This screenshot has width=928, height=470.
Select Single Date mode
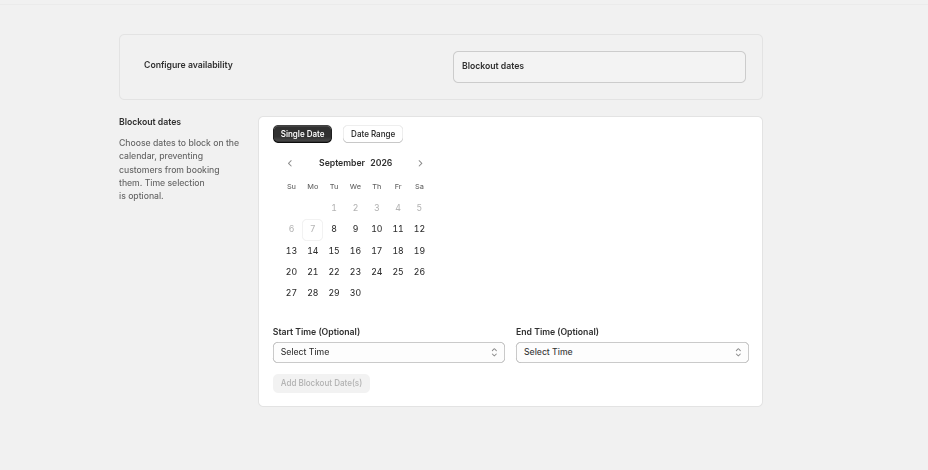coord(302,134)
